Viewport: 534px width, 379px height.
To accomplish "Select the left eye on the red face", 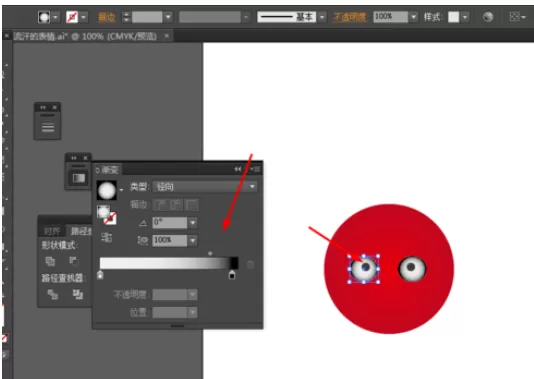I will pyautogui.click(x=364, y=268).
